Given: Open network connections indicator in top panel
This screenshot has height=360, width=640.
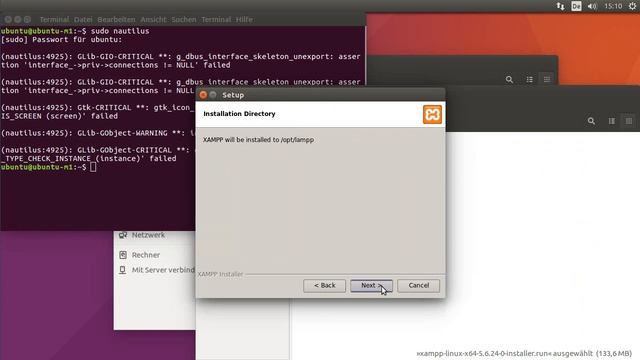Looking at the screenshot, I should click(x=560, y=6).
